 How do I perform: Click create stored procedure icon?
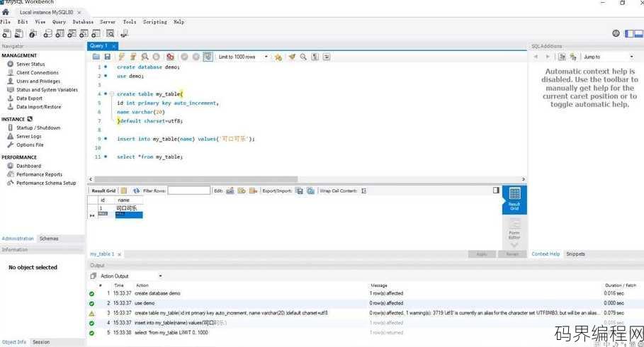(x=84, y=34)
